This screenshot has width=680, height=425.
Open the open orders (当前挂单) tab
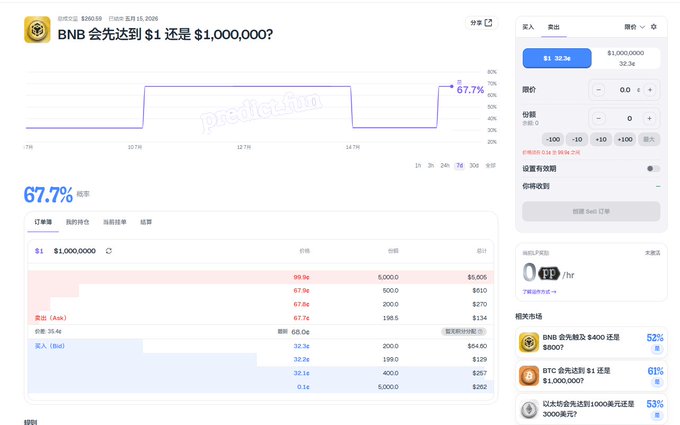[x=114, y=222]
